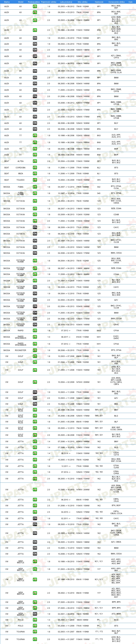136x644 pixels.
Task: Click the Rodzaj paliwa column header
Action: click(34, 2)
